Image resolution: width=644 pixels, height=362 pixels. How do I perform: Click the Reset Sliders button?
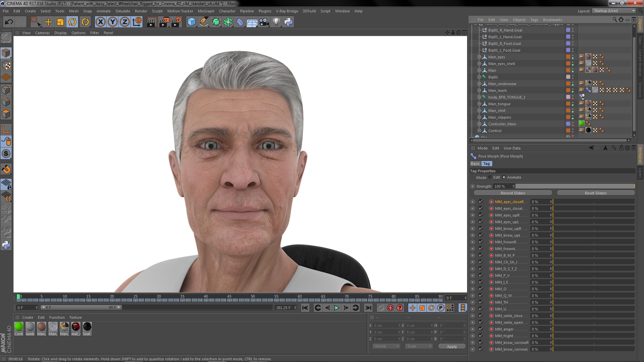coord(595,193)
